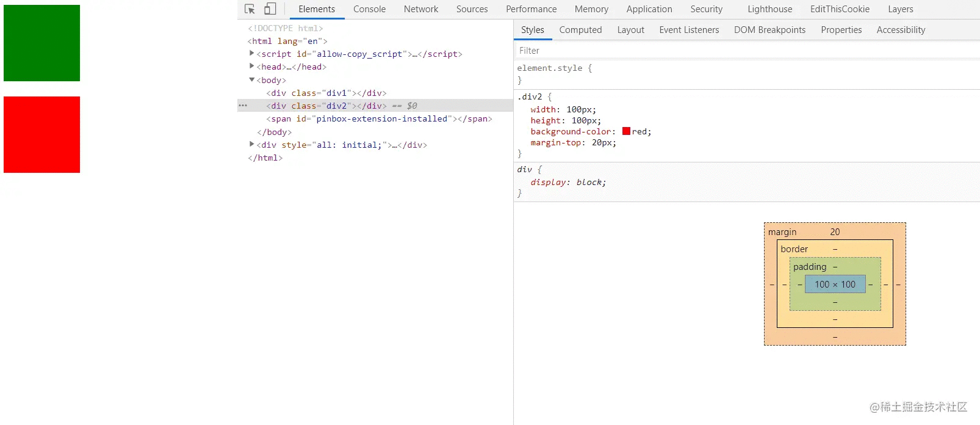Toggle the device toolbar icon
The image size is (980, 425).
click(270, 9)
